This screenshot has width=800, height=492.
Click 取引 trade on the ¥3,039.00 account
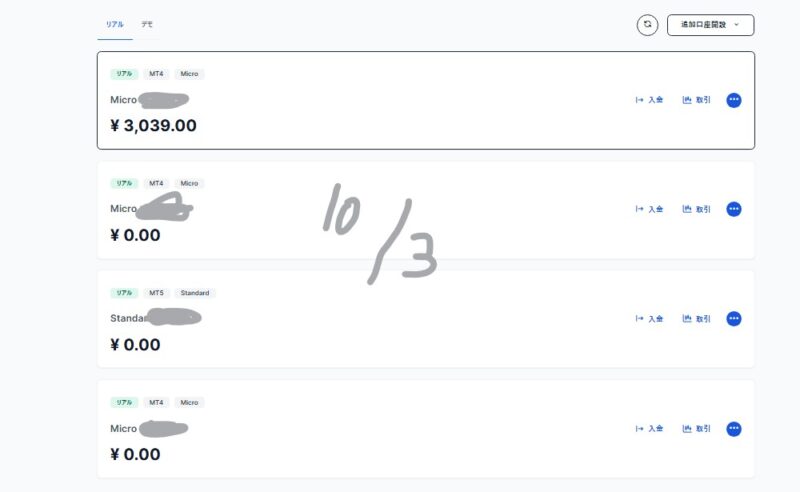coord(697,100)
